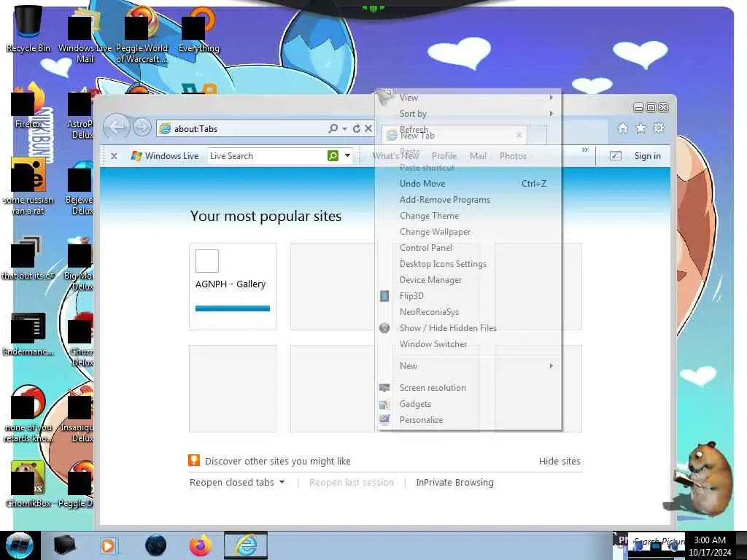Focus the Live Search input field

click(267, 156)
